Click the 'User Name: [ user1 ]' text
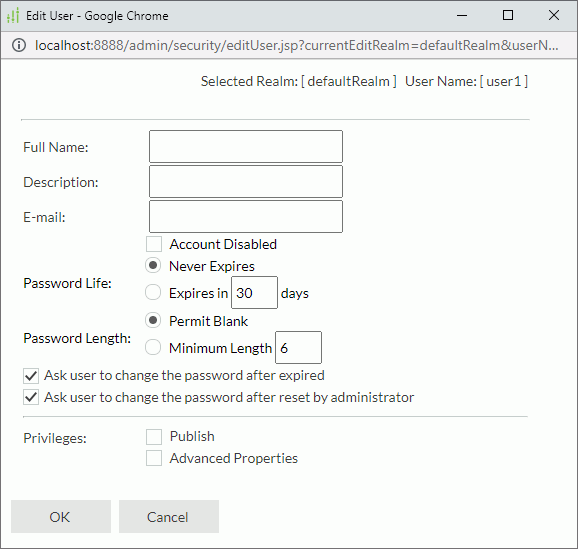The width and height of the screenshot is (578, 549). pos(466,81)
